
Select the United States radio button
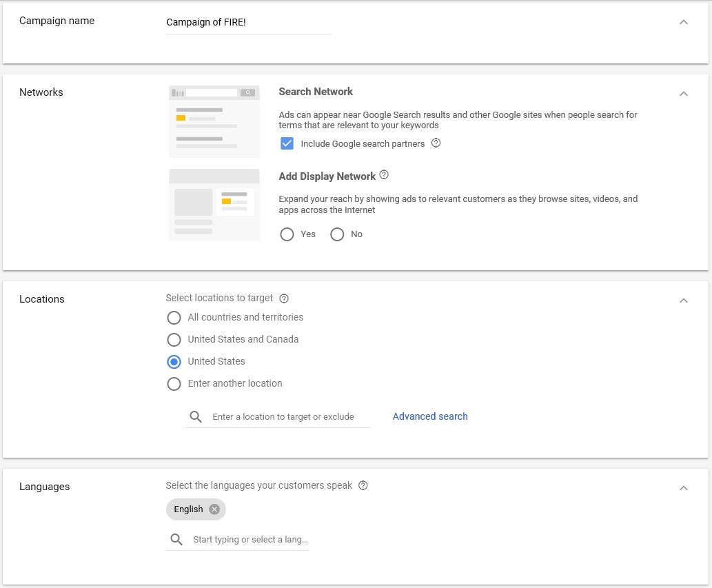[x=174, y=362]
